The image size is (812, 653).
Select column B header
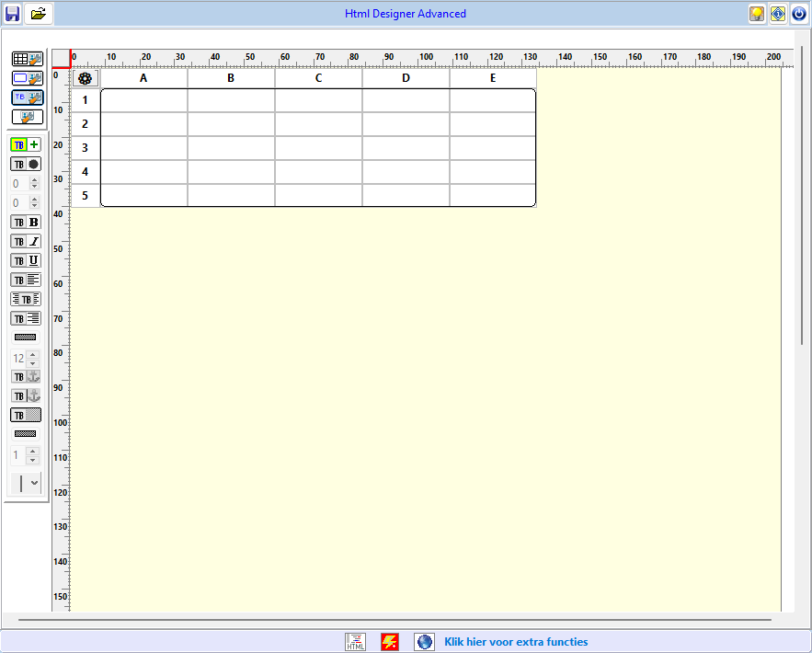click(231, 78)
